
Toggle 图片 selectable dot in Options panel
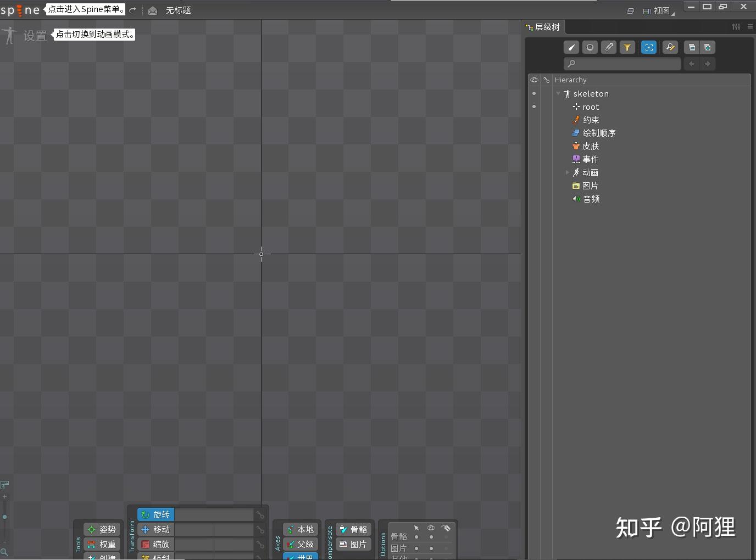tap(416, 548)
